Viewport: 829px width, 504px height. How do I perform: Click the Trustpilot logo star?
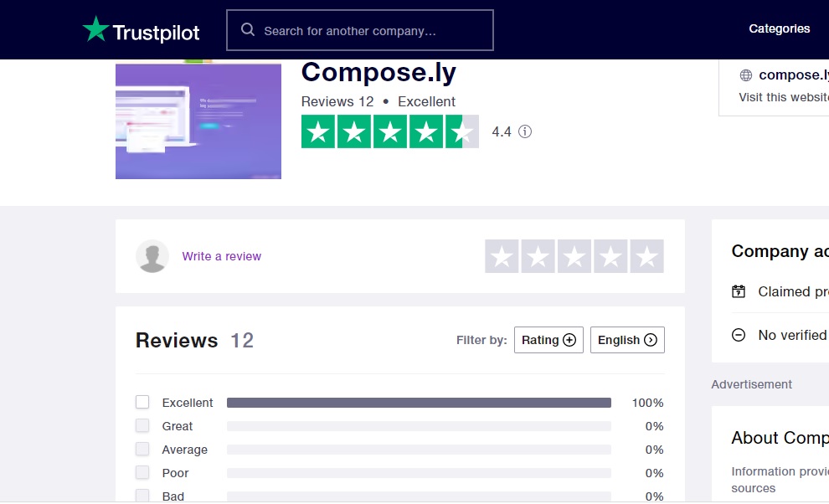[x=95, y=28]
